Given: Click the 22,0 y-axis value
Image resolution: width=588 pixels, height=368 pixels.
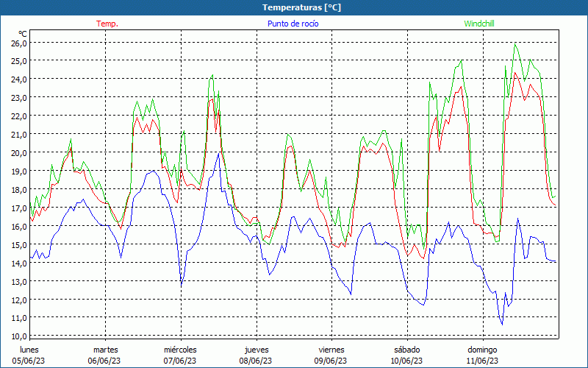Looking at the screenshot, I should [x=19, y=116].
